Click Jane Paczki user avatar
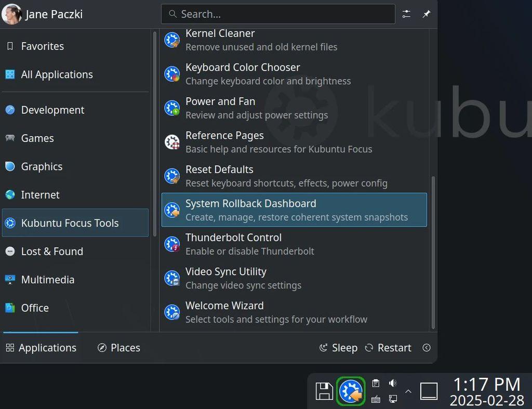Viewport: 532px width, 409px height. point(12,14)
